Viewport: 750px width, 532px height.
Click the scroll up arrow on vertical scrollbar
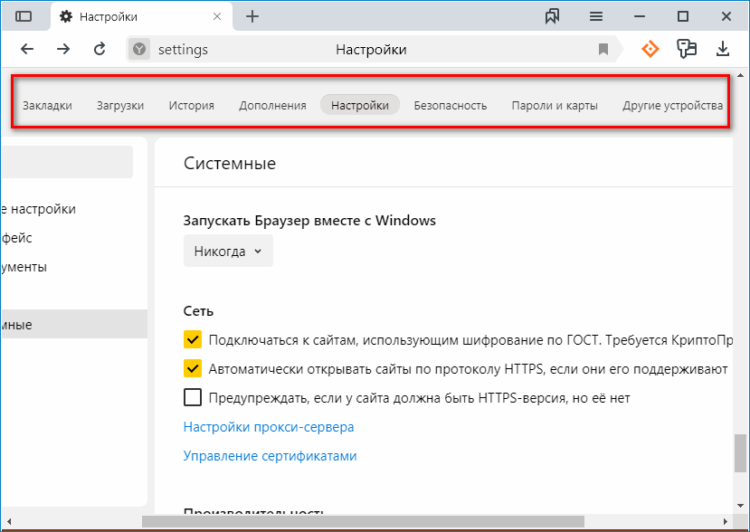tap(740, 75)
